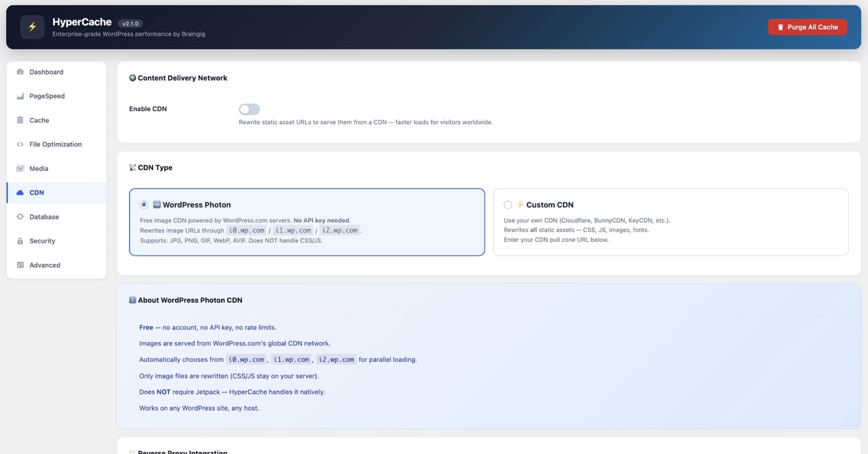Open the Media settings page
The image size is (868, 454).
(56, 169)
